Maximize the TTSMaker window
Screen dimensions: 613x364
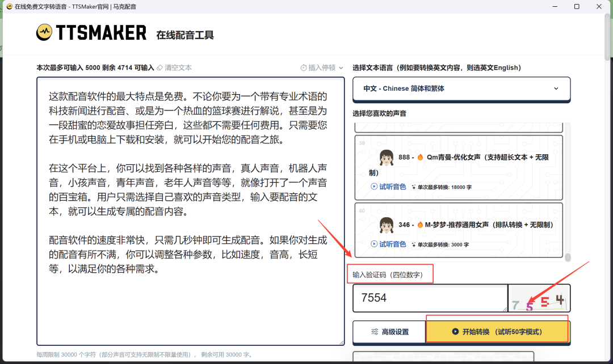[577, 7]
